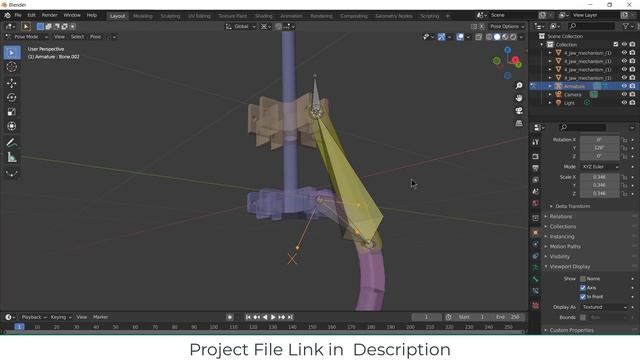Image resolution: width=640 pixels, height=360 pixels.
Task: Open the Keying popover in timeline
Action: (x=61, y=317)
